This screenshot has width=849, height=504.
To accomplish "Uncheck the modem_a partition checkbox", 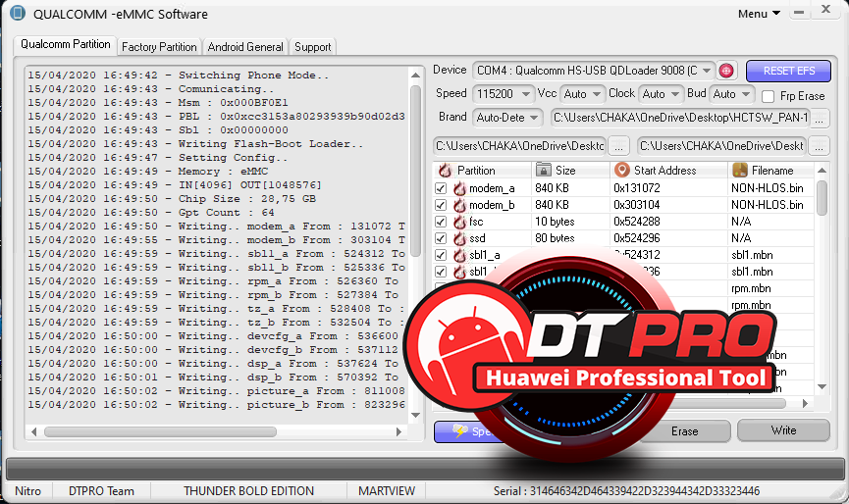I will tap(441, 188).
